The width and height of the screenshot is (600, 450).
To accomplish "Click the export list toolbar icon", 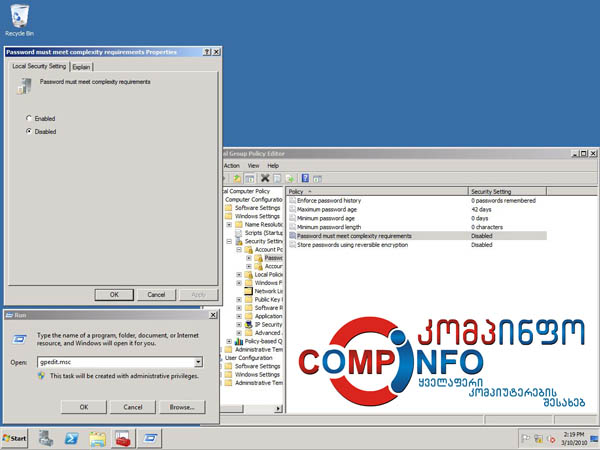I will point(290,178).
